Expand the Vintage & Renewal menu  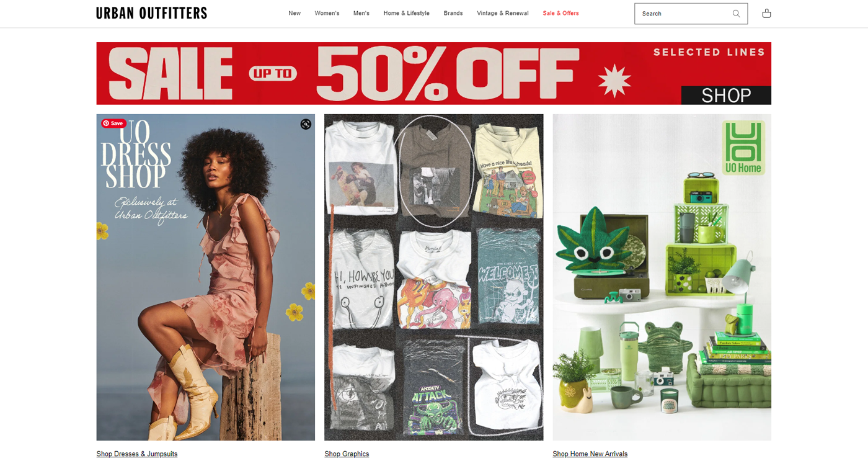pos(503,13)
